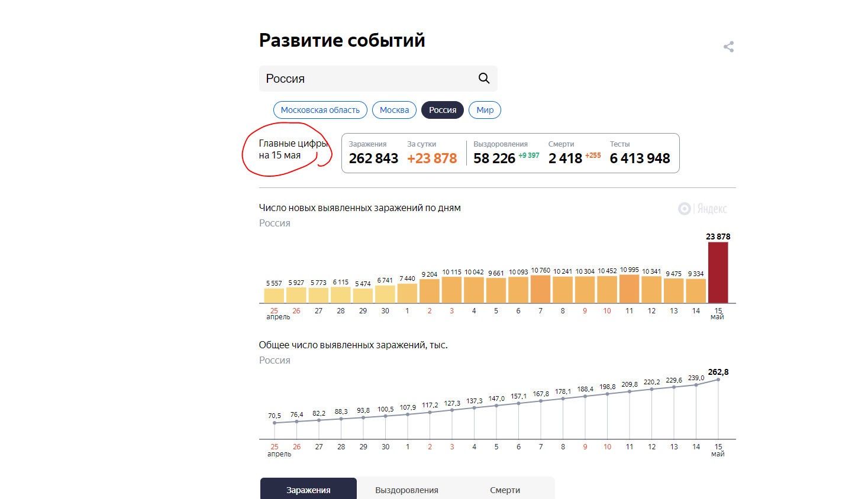Switch to the Смерти tab

point(505,490)
